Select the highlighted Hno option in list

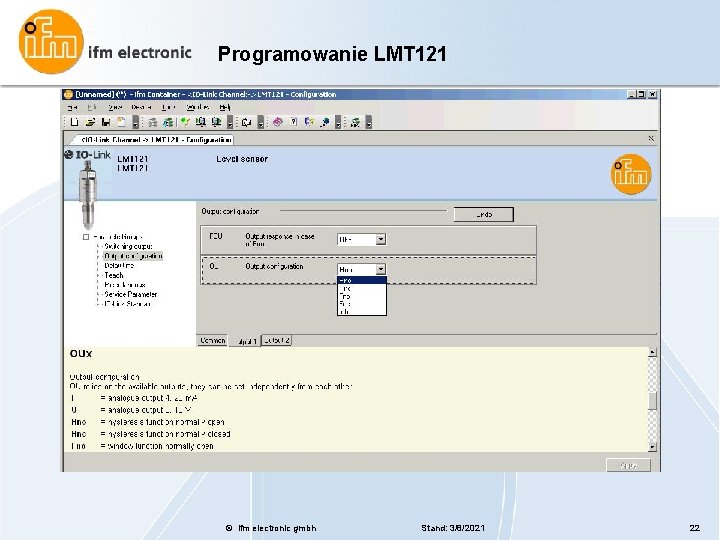pyautogui.click(x=362, y=281)
